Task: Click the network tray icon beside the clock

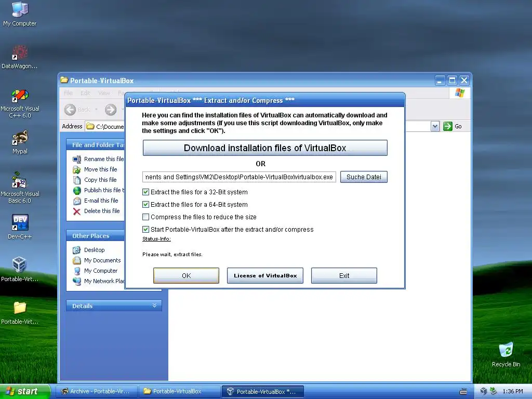Action: point(494,391)
